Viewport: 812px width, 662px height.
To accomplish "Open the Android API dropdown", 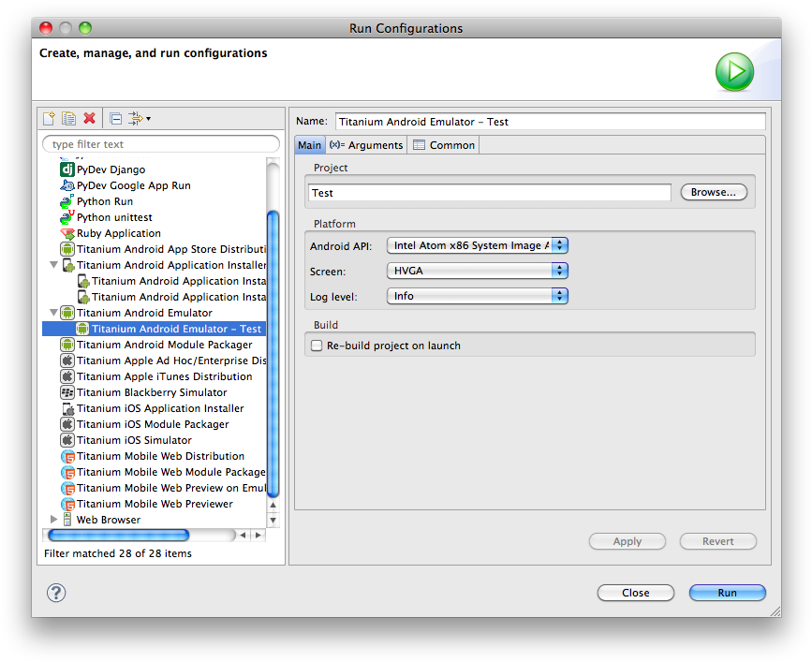I will pyautogui.click(x=478, y=245).
